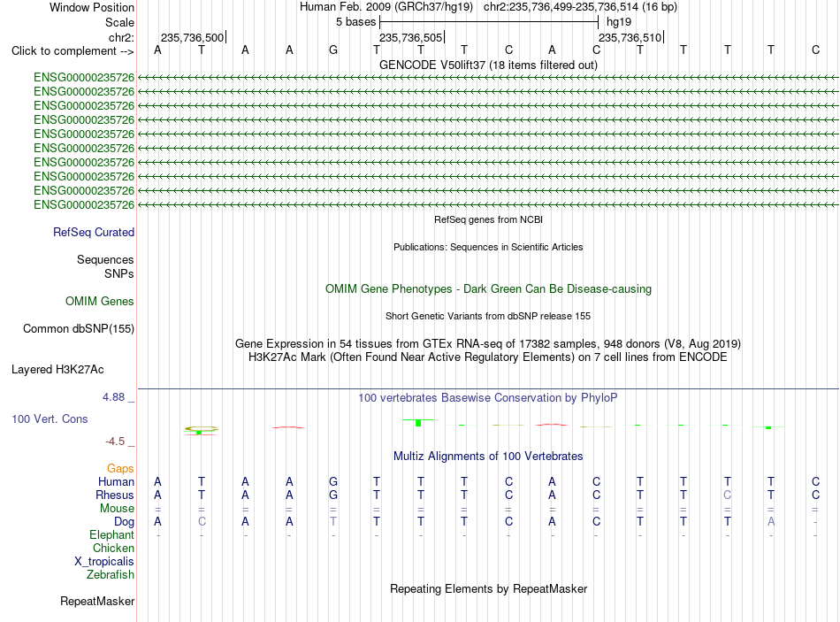The height and width of the screenshot is (622, 840).
Task: Click the Dog alignment row label
Action: 124,522
